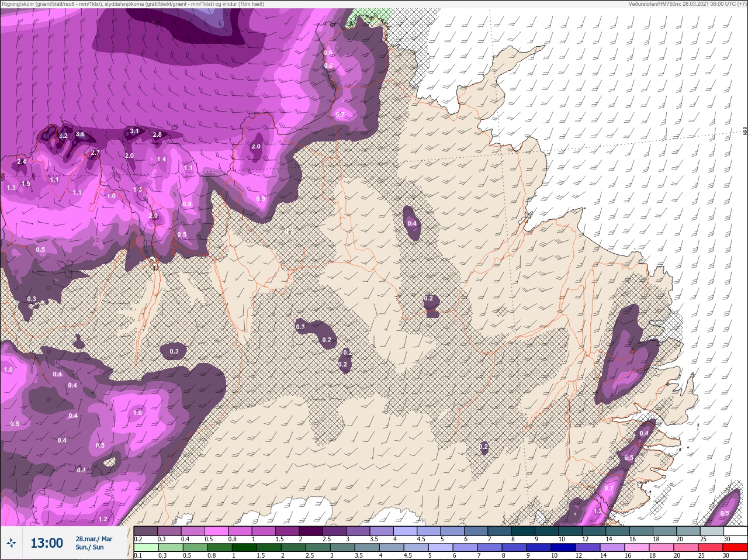
Task: Click the weekday text 'Sun./ Sun'
Action: [x=89, y=547]
